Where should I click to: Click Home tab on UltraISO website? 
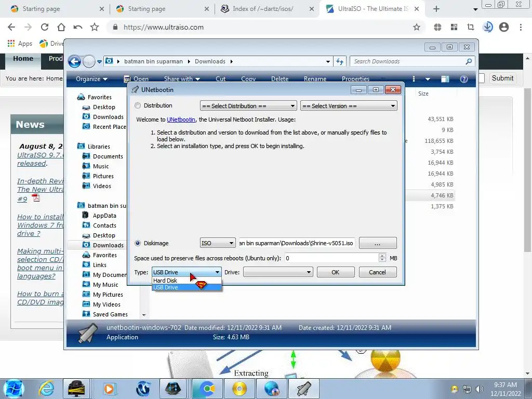point(23,59)
